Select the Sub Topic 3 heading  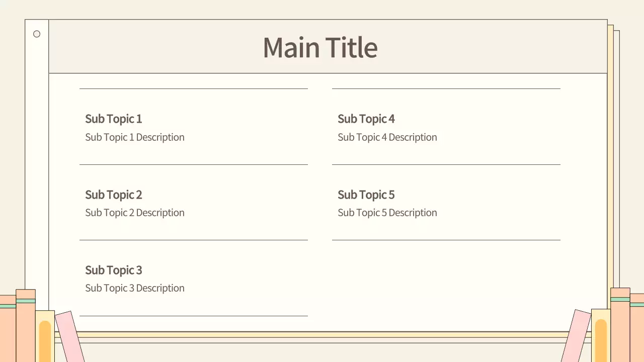coord(114,270)
